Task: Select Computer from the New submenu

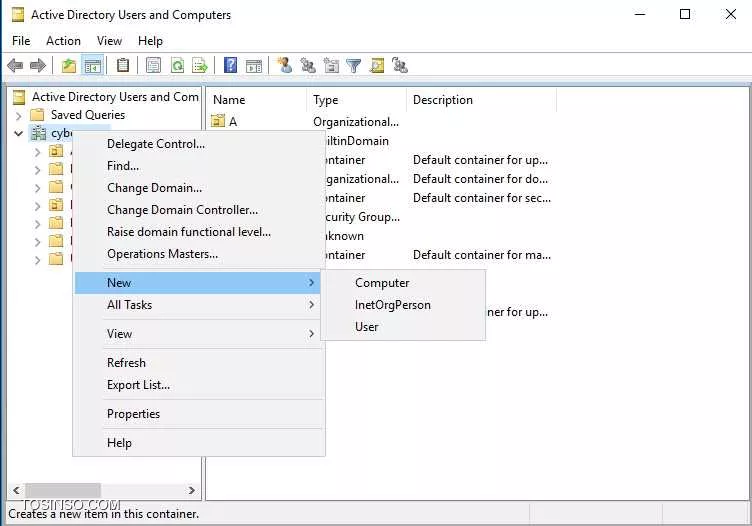Action: [x=403, y=283]
